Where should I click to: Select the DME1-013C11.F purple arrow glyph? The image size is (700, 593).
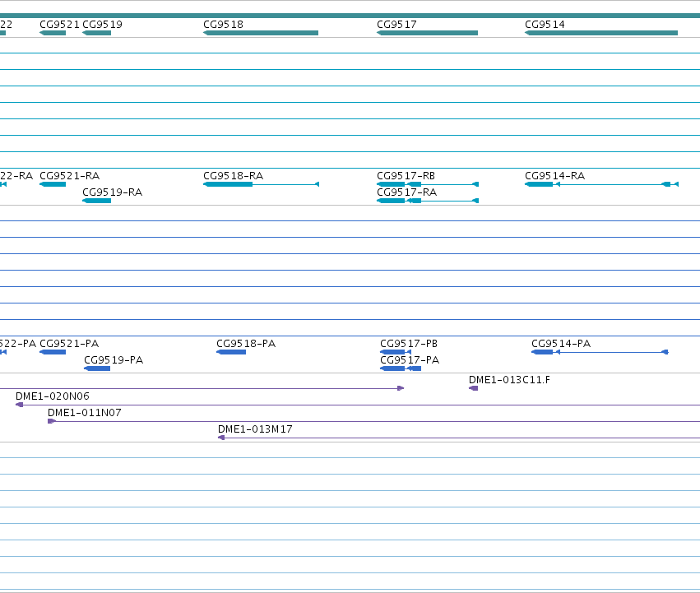(473, 388)
